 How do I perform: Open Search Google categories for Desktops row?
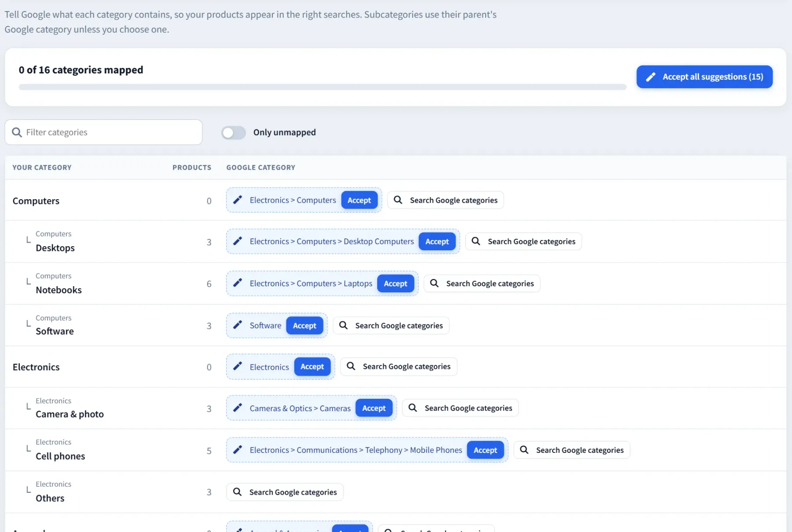(524, 241)
